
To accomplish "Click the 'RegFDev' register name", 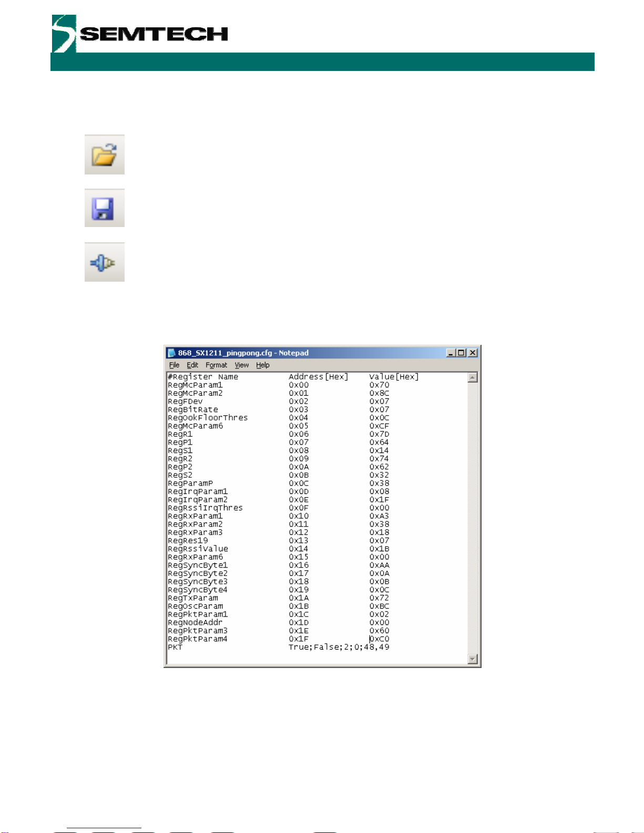I will point(185,402).
